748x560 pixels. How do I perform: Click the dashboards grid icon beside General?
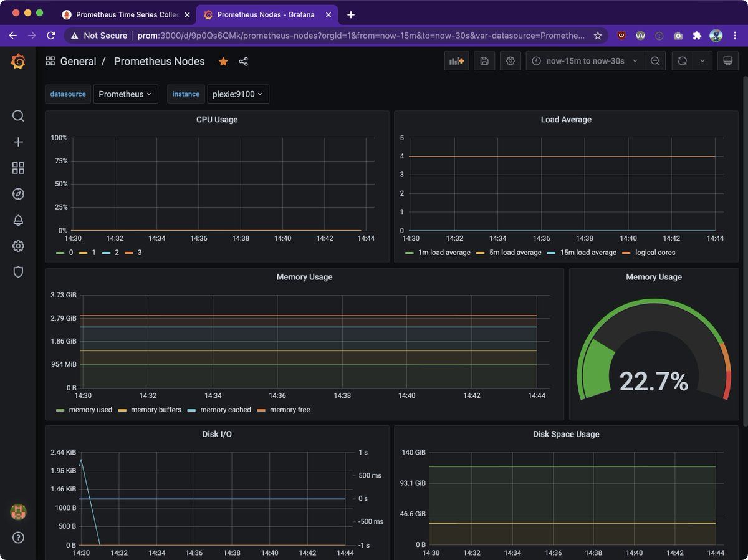point(50,61)
